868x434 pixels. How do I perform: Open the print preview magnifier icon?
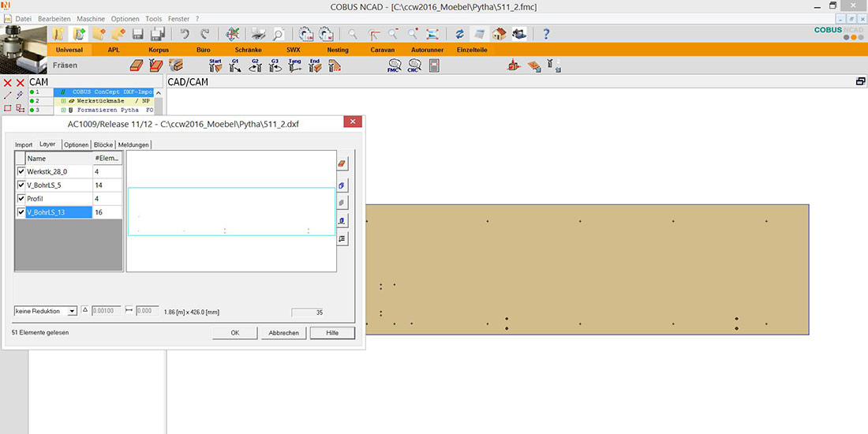(x=278, y=34)
